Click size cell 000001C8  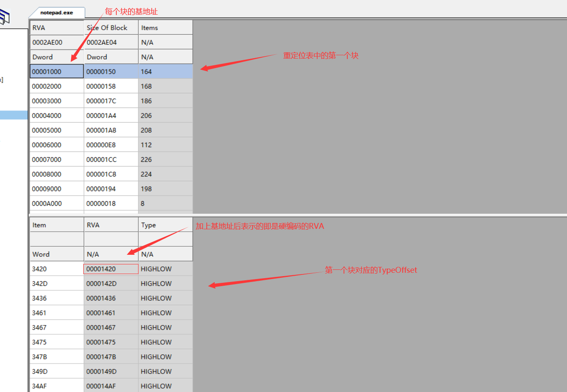[111, 174]
